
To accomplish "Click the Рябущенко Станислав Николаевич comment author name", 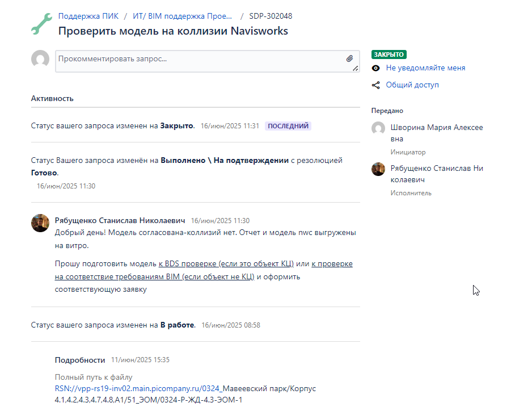I will point(120,220).
